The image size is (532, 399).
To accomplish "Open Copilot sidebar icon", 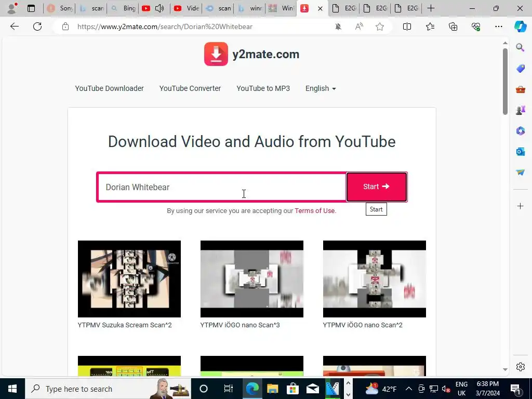I will pos(520,26).
